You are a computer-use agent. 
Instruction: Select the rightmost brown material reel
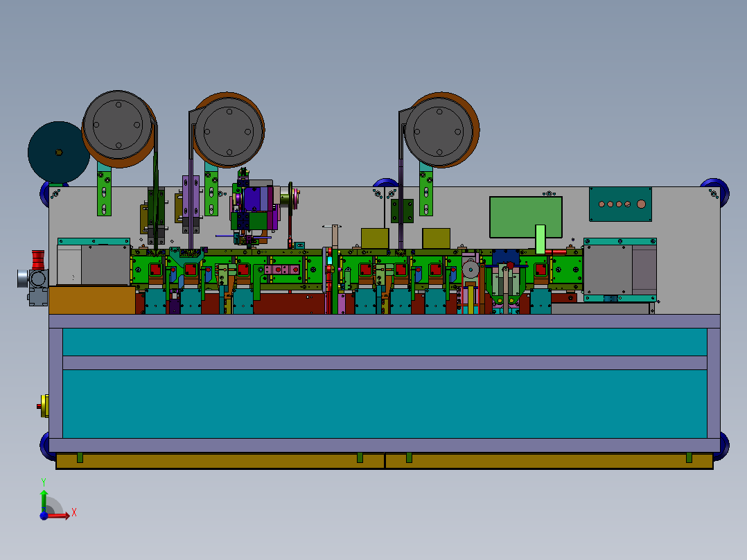441,130
